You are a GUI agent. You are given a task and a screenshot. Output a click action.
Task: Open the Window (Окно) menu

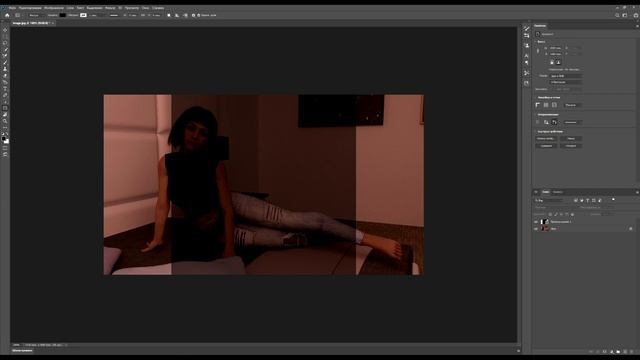tap(145, 8)
